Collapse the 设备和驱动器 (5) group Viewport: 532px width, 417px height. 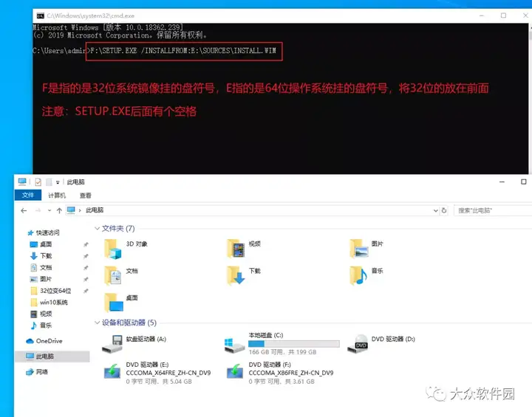coord(97,323)
